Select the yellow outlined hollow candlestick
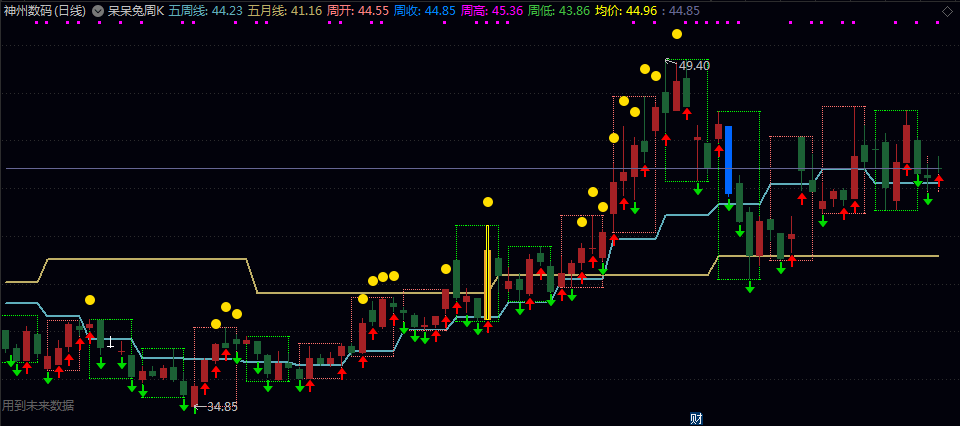Viewport: 960px width, 426px height. pyautogui.click(x=488, y=272)
